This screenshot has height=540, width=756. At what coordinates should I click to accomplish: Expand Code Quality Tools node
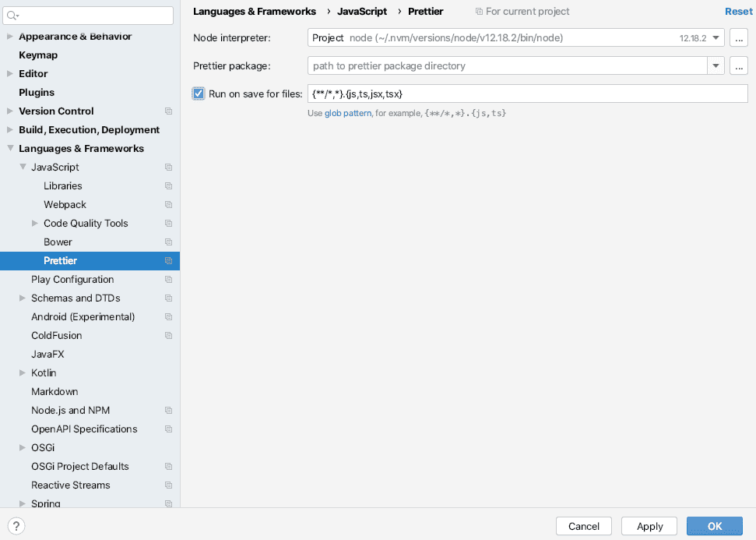(x=35, y=224)
